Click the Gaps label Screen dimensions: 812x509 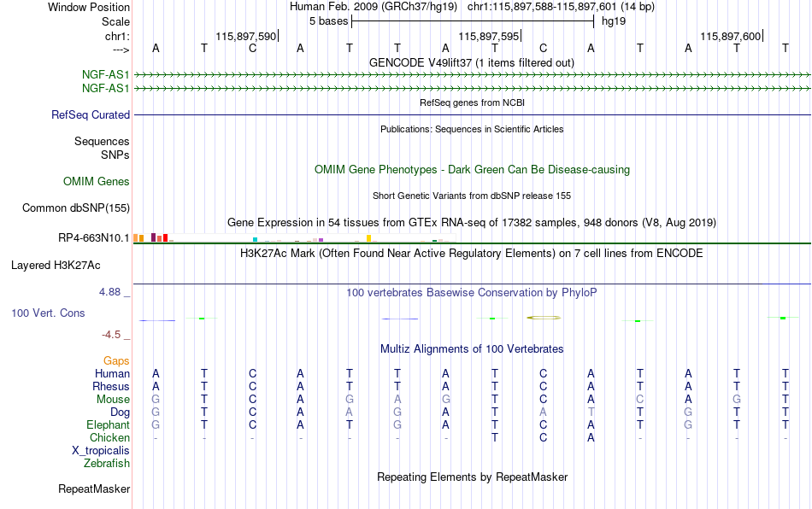tap(116, 360)
